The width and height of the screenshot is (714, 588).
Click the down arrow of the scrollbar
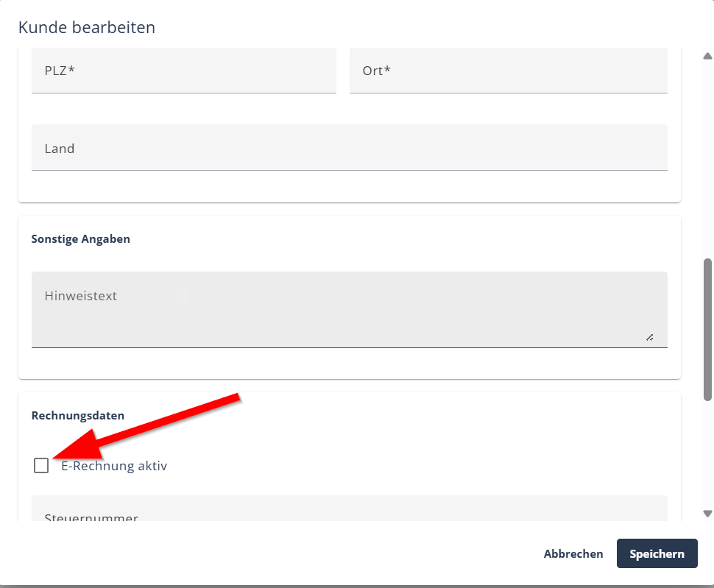[x=707, y=514]
